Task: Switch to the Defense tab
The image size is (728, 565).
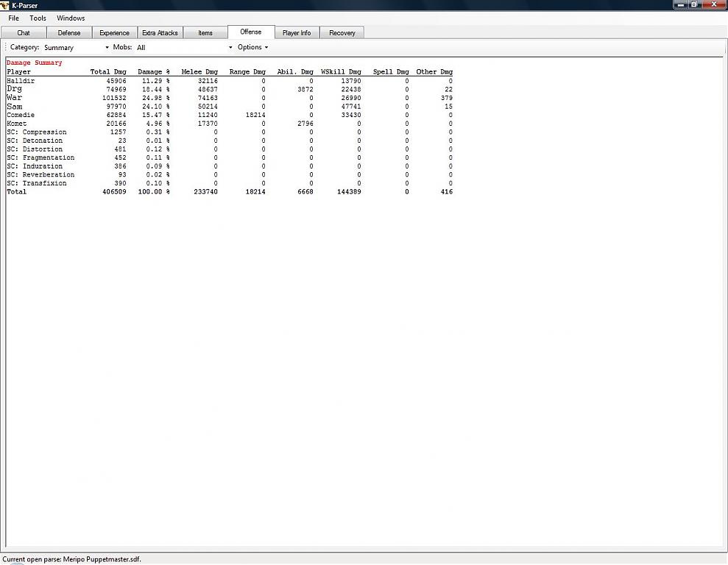Action: click(69, 33)
